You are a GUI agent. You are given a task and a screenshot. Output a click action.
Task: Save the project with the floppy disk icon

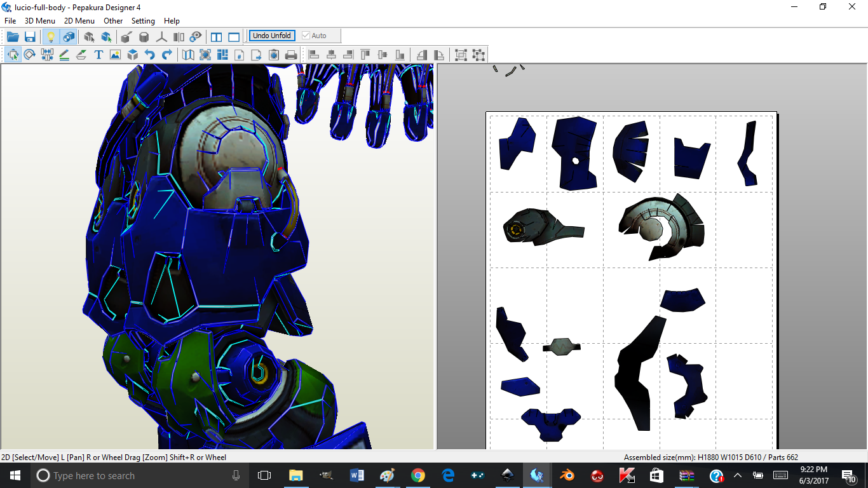pyautogui.click(x=30, y=36)
